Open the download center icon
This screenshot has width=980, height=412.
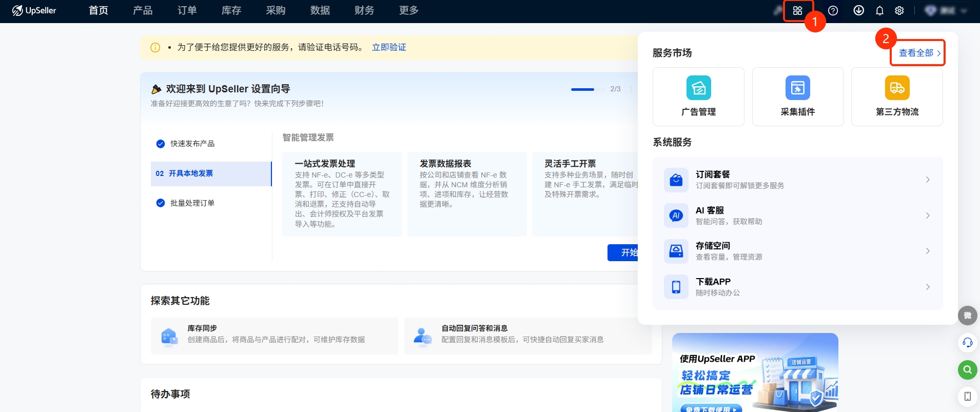pyautogui.click(x=858, y=11)
